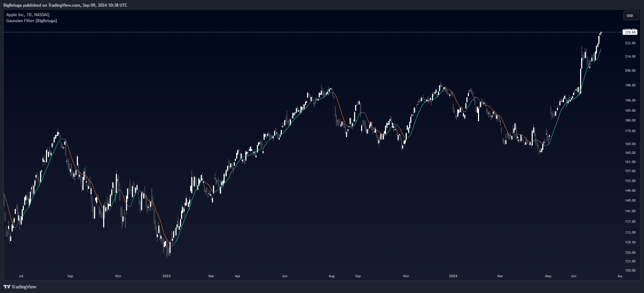Click the 180.00 price axis label

630,121
